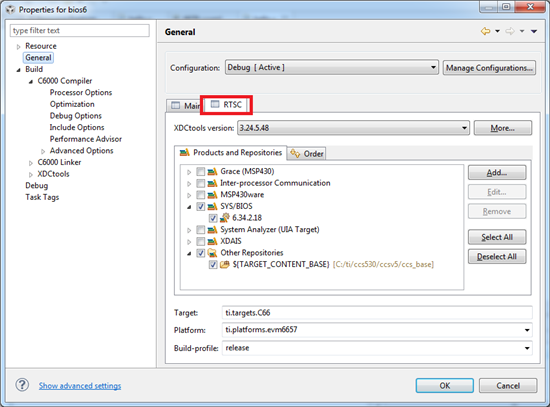The width and height of the screenshot is (550, 407).
Task: Select General in the left tree
Action: click(38, 58)
